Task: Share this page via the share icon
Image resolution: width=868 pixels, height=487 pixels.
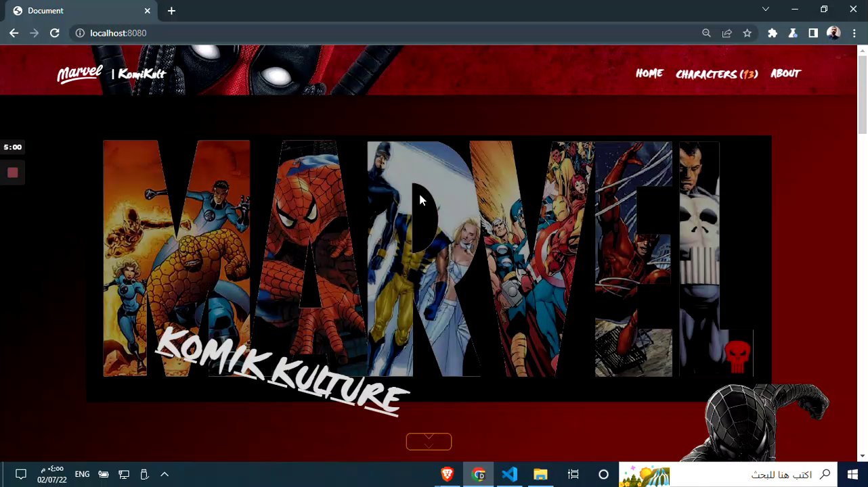Action: [x=726, y=33]
